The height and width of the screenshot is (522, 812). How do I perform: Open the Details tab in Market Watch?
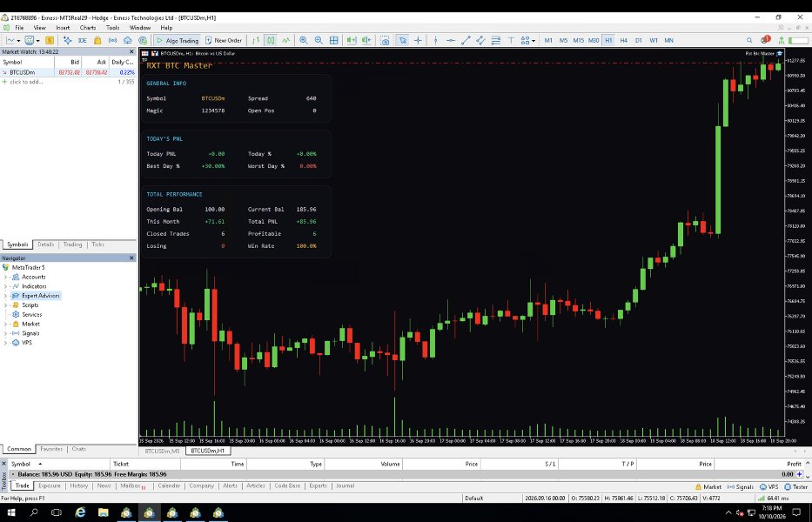point(45,244)
